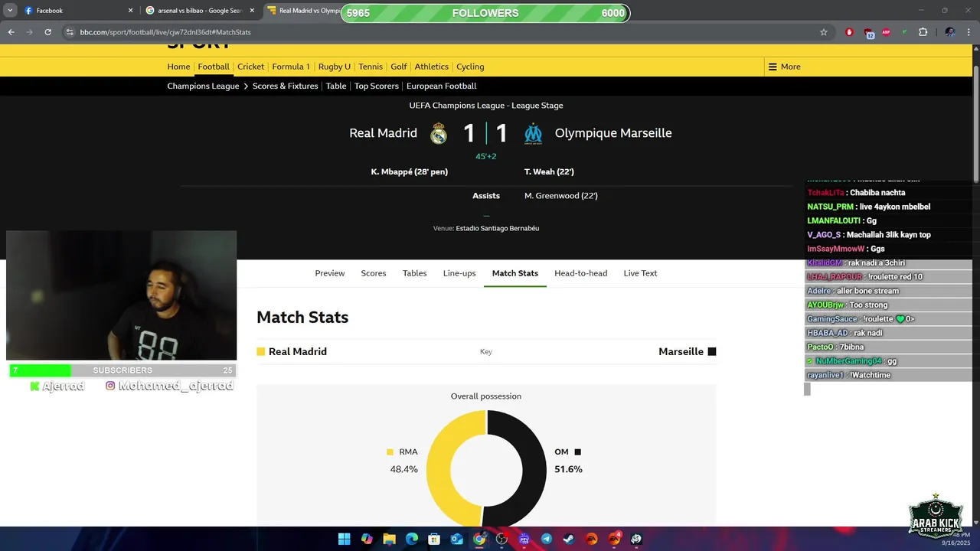The image size is (980, 551).
Task: Open the extension showing badge 12
Action: pyautogui.click(x=869, y=33)
